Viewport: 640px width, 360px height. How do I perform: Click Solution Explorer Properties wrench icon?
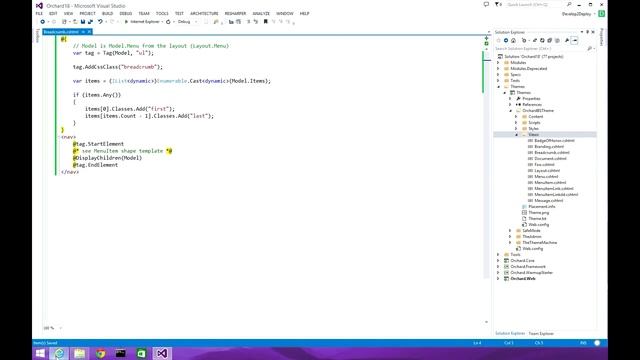(567, 40)
